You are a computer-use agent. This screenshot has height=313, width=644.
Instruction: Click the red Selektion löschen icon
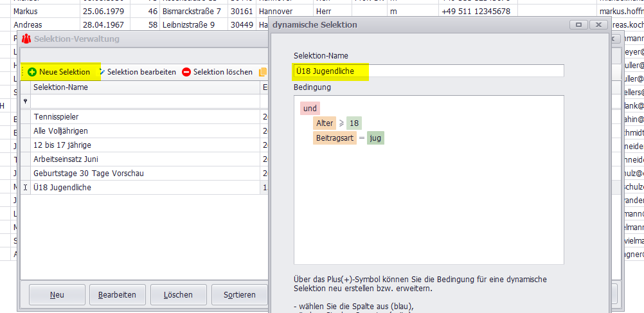186,72
